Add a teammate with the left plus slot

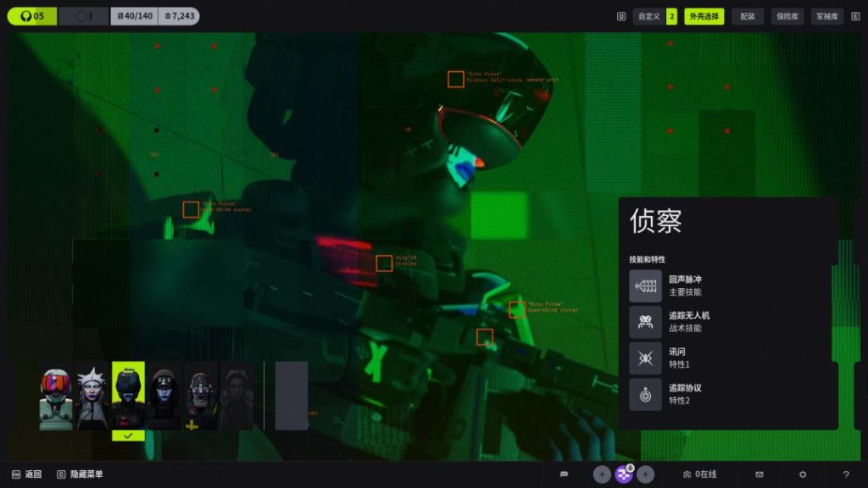[601, 474]
